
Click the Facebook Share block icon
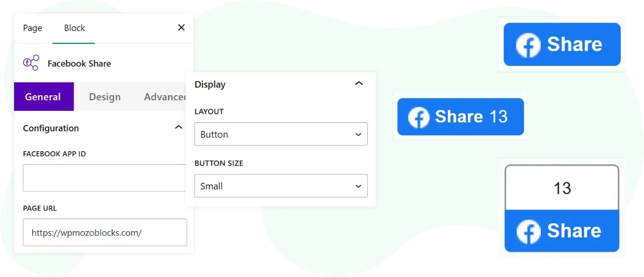coord(31,63)
